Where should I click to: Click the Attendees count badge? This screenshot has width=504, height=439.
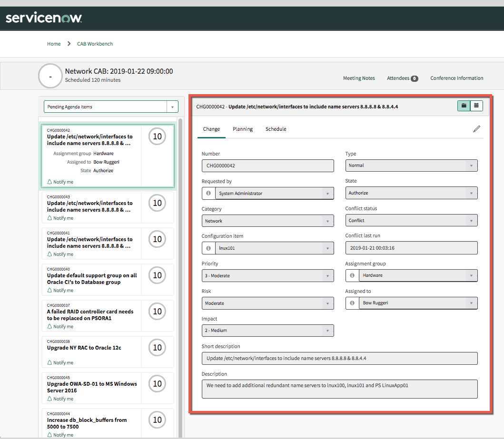[x=415, y=78]
